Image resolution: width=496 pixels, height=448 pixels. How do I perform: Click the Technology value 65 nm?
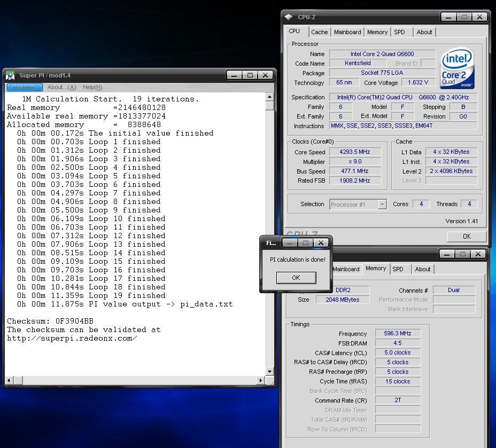click(x=344, y=82)
